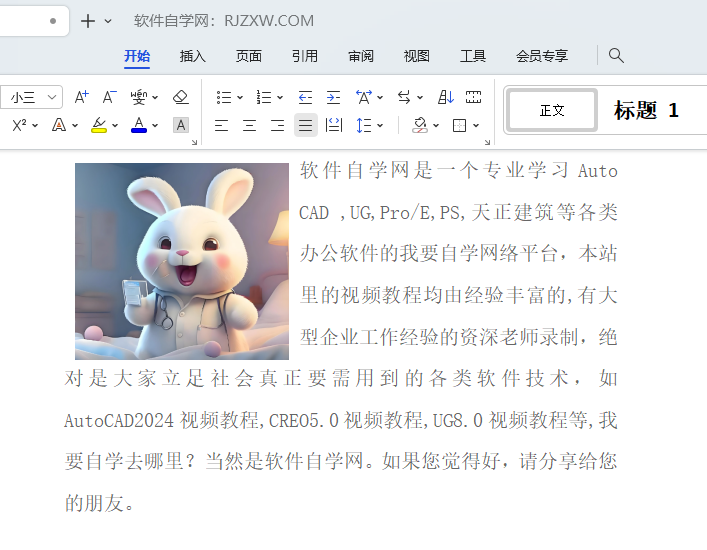Toggle justified text alignment
707x550 pixels.
[x=305, y=125]
